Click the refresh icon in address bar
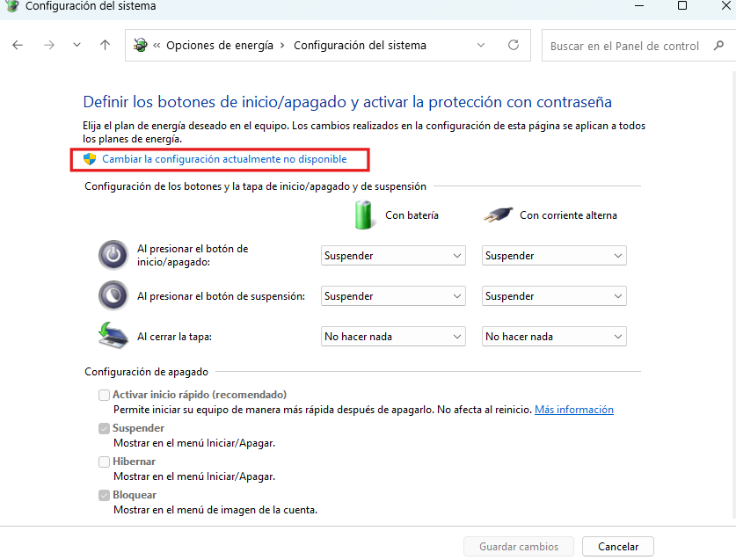736x560 pixels. [x=514, y=46]
